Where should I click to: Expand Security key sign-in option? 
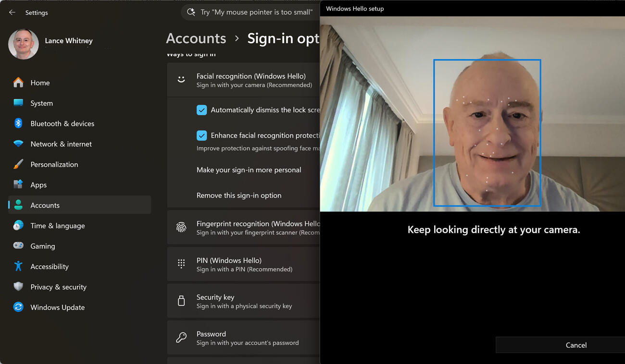pos(243,301)
